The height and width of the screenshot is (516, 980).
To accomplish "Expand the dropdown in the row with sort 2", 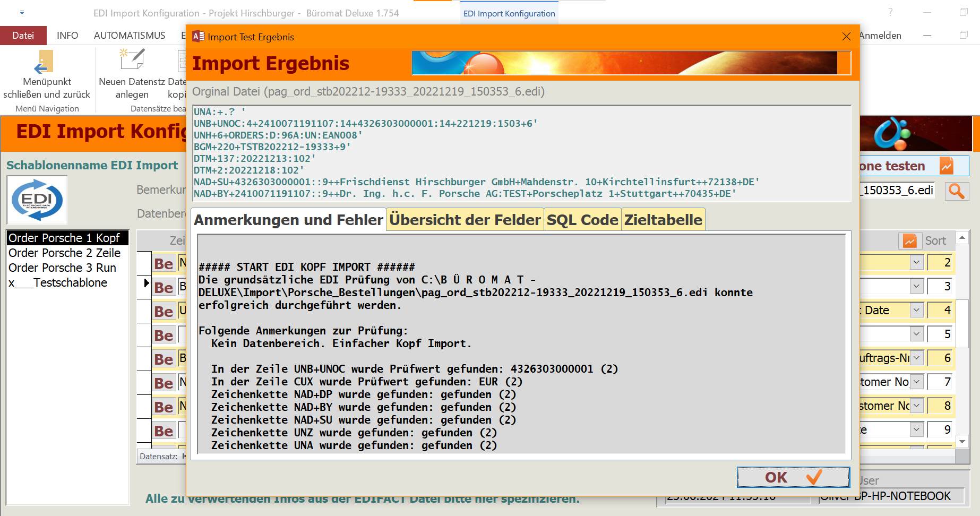I will [x=917, y=262].
